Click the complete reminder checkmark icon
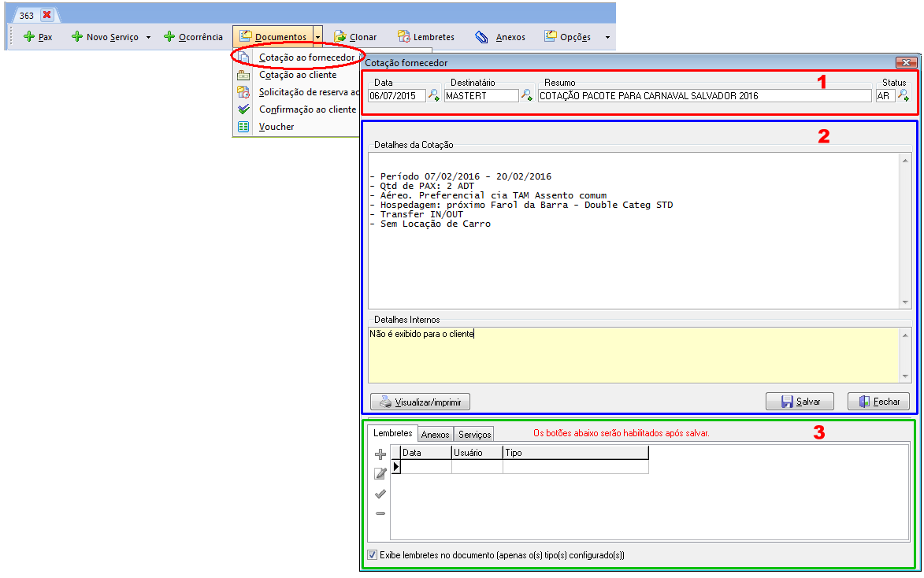Image resolution: width=924 pixels, height=578 pixels. pyautogui.click(x=380, y=494)
